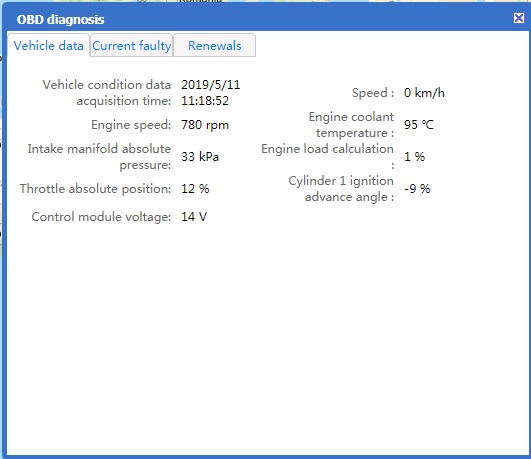
Task: Click the Intake manifold absolute pressure label
Action: pyautogui.click(x=99, y=157)
